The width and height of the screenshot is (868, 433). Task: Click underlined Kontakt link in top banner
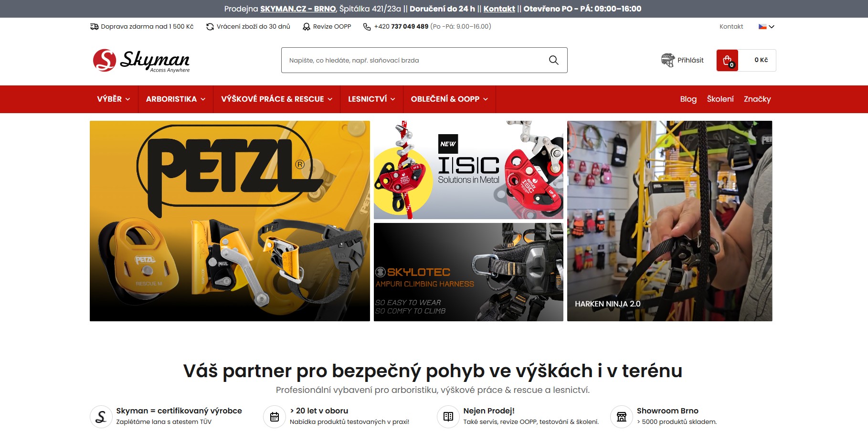click(499, 9)
